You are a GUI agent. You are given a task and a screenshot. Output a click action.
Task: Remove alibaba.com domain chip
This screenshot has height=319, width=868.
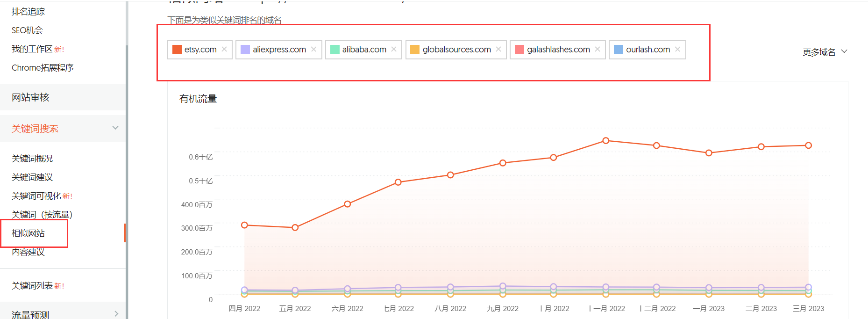pos(394,49)
